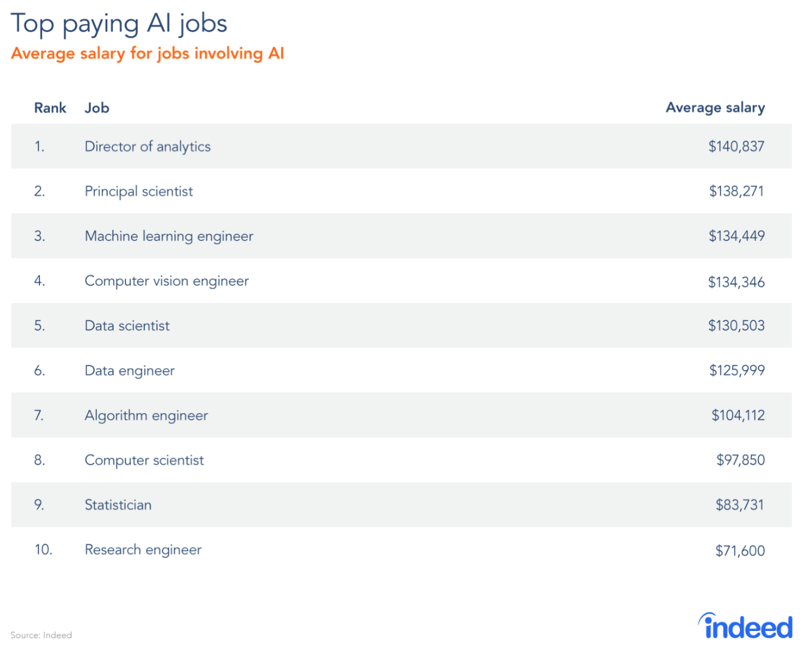Click the $140,837 salary value
This screenshot has height=654, width=812.
[736, 146]
